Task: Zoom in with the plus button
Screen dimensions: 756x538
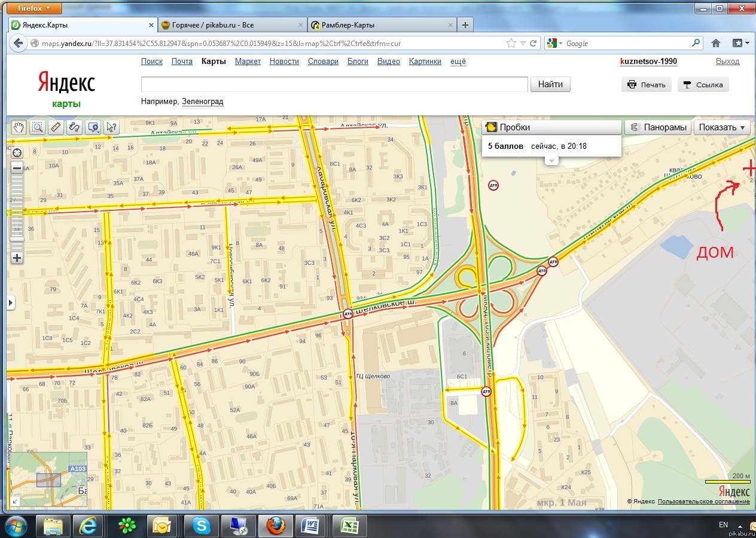Action: pos(17,258)
